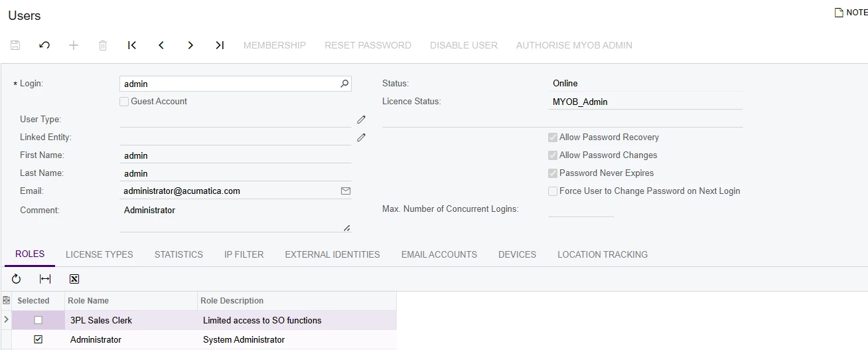Refresh the Roles grid

tap(17, 279)
